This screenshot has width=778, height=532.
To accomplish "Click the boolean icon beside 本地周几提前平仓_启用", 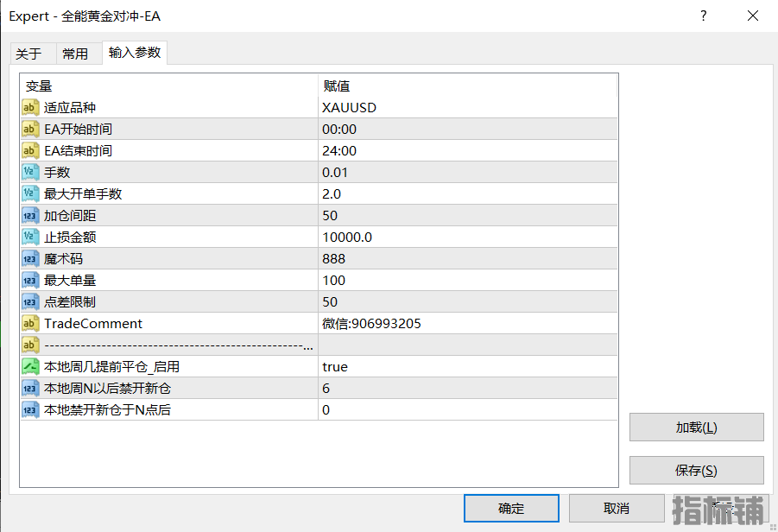I will click(x=30, y=367).
